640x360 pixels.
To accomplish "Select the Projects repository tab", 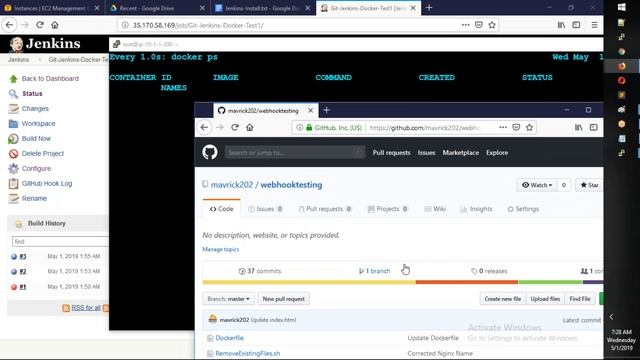I will tap(388, 209).
